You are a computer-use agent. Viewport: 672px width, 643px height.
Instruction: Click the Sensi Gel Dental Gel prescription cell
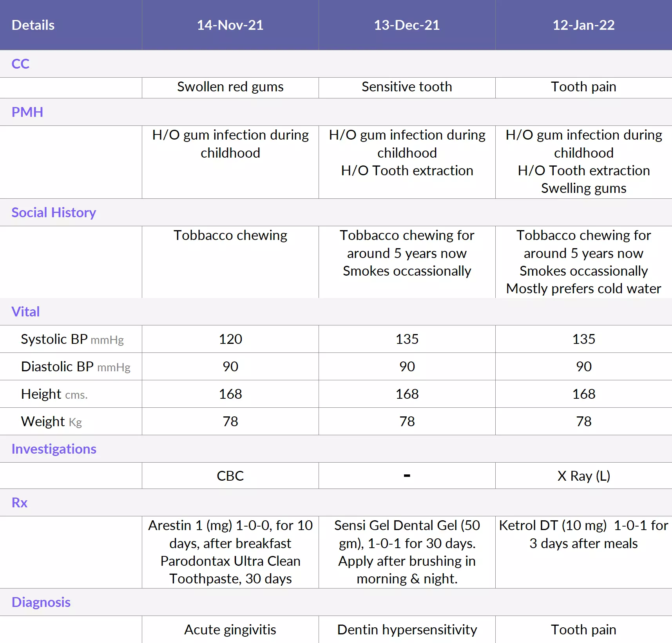tap(407, 552)
